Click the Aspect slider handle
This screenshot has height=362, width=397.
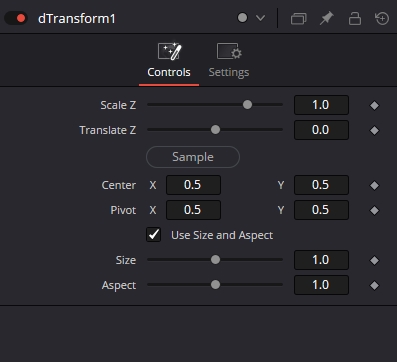point(215,284)
